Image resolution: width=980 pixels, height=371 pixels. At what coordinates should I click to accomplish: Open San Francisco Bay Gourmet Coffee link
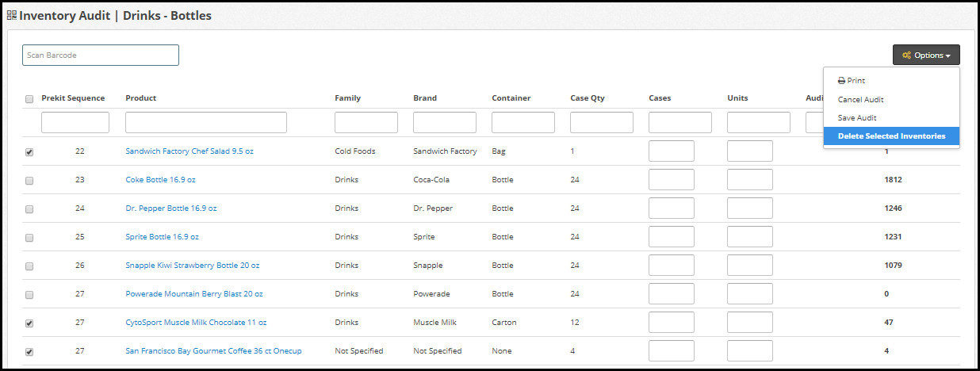point(213,350)
